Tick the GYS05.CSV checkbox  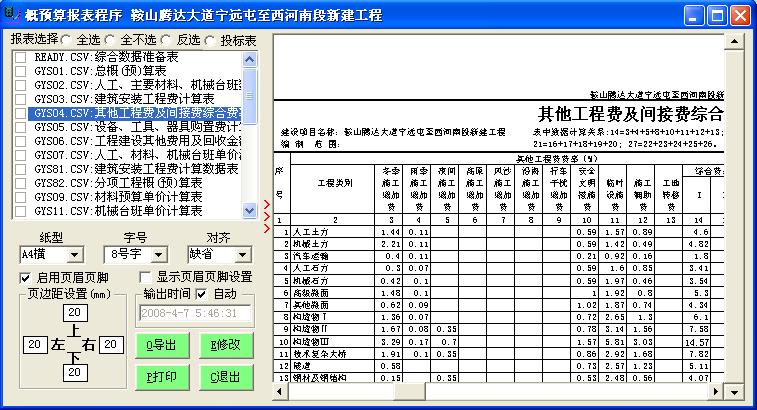[x=20, y=127]
